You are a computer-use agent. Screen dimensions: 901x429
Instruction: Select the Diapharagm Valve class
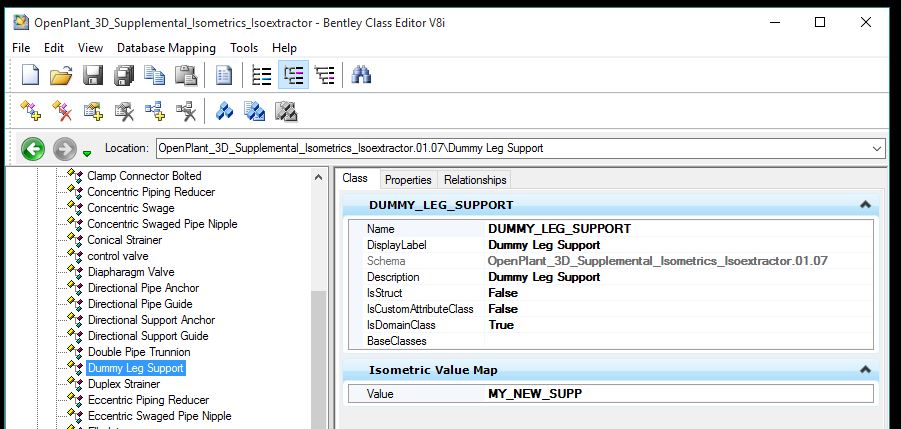pyautogui.click(x=131, y=272)
